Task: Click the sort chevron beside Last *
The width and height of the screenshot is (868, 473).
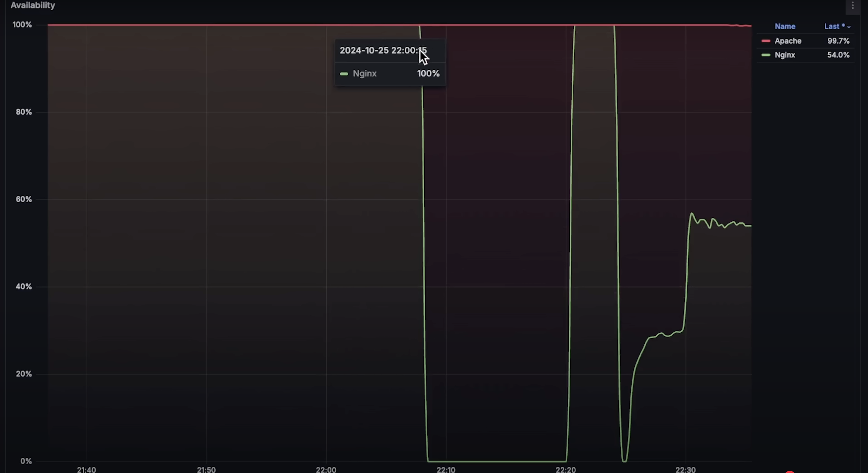Action: [849, 27]
